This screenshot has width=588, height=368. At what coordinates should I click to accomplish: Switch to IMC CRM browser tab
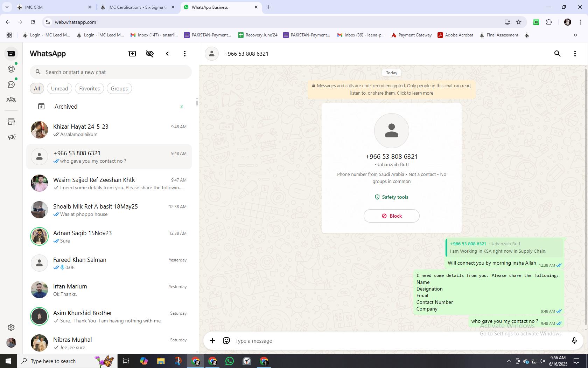[x=54, y=7]
